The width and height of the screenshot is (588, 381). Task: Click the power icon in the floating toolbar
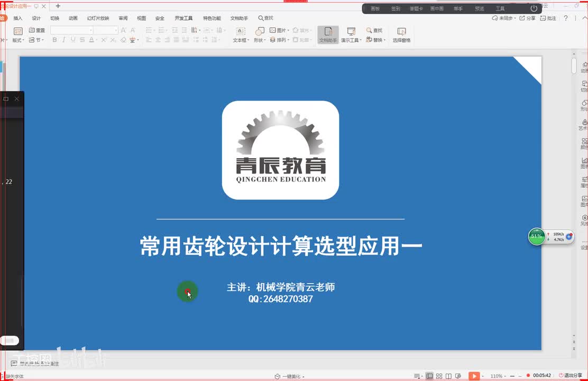[x=534, y=8]
